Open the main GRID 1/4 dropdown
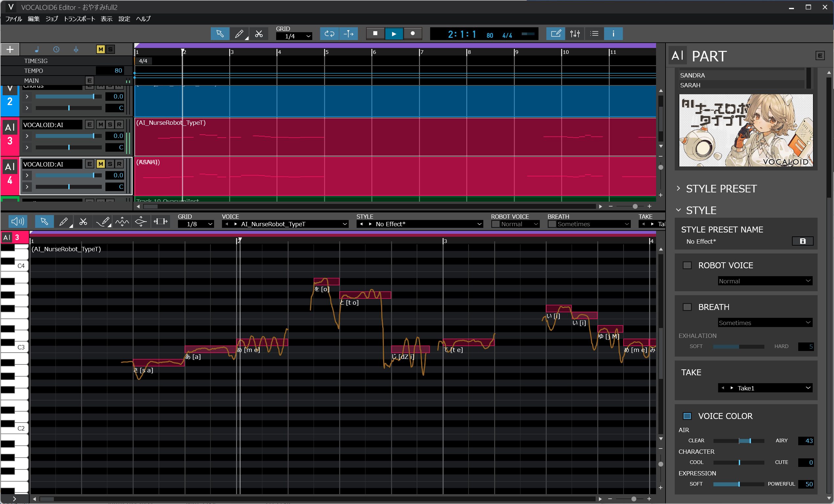 (294, 36)
